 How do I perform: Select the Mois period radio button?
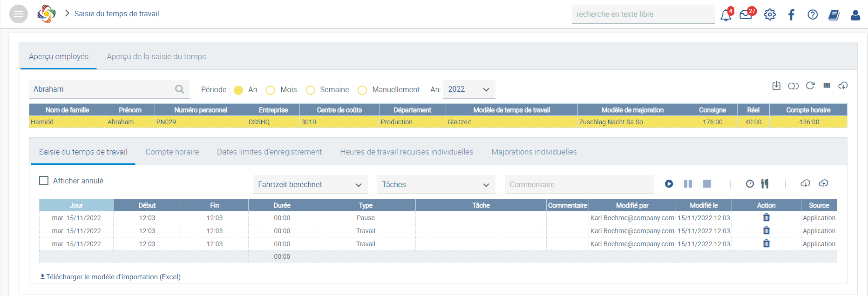click(x=271, y=90)
